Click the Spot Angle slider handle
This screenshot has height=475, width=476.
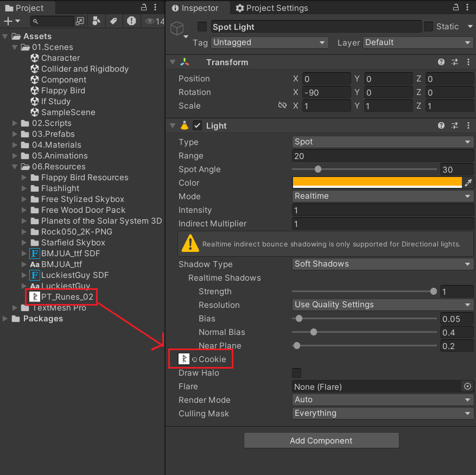tap(318, 169)
